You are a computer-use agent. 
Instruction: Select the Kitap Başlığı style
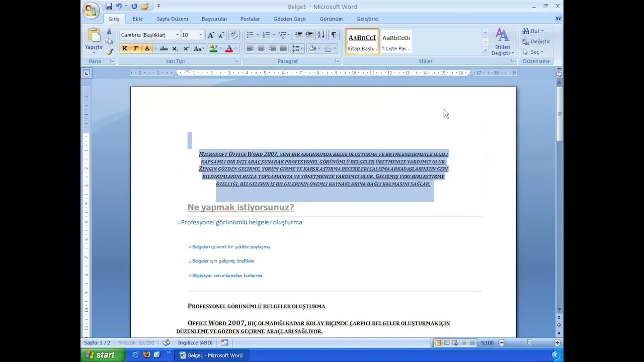pos(362,42)
